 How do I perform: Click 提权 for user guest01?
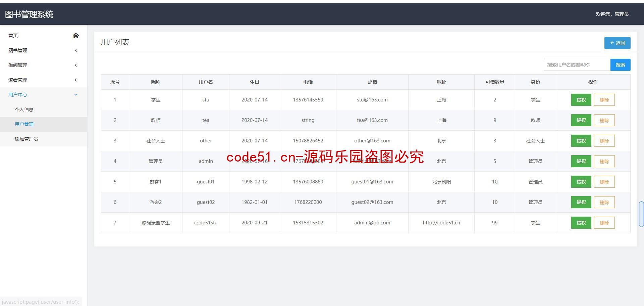pos(581,182)
